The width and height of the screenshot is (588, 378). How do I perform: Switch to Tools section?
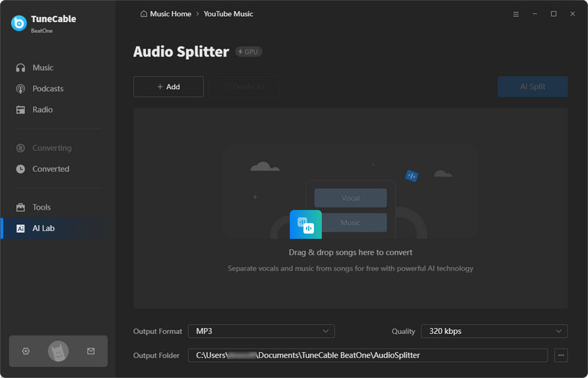coord(41,207)
